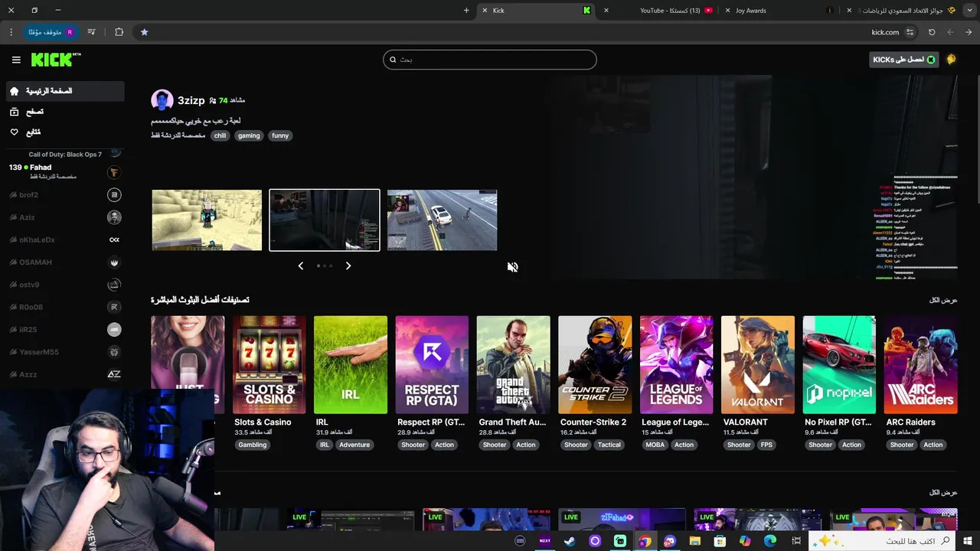Click the FPS tag under VALORANT
Viewport: 980px width, 551px height.
pyautogui.click(x=766, y=445)
